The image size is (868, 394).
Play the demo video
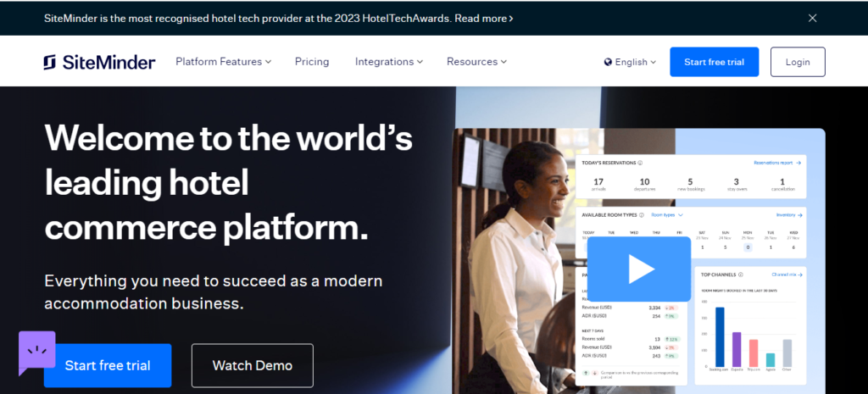click(x=638, y=269)
